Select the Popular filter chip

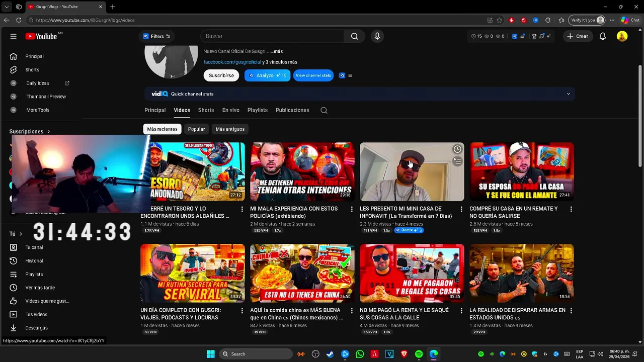[196, 129]
